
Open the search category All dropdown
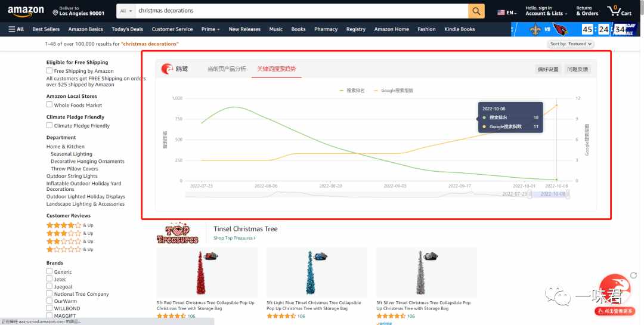[x=126, y=11]
